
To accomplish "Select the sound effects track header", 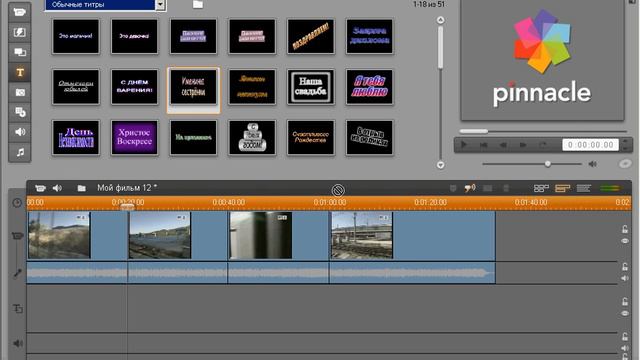I will (18, 343).
